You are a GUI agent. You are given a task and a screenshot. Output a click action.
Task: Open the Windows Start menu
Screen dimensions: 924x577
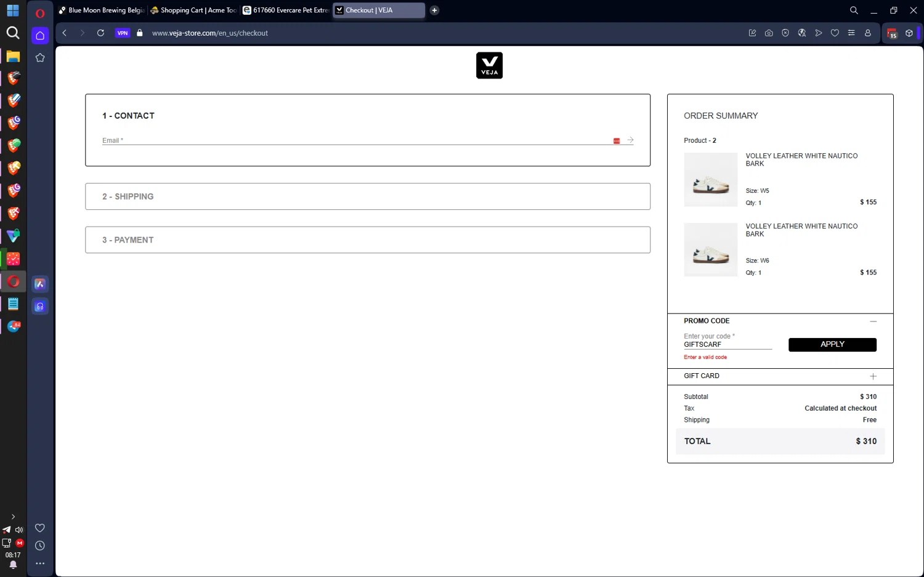(13, 11)
